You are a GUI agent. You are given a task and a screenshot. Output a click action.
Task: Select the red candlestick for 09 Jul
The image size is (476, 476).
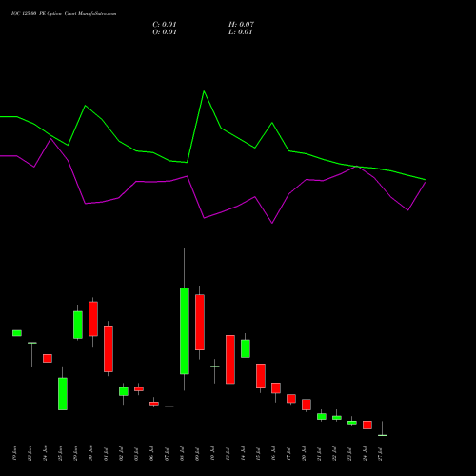tap(200, 322)
